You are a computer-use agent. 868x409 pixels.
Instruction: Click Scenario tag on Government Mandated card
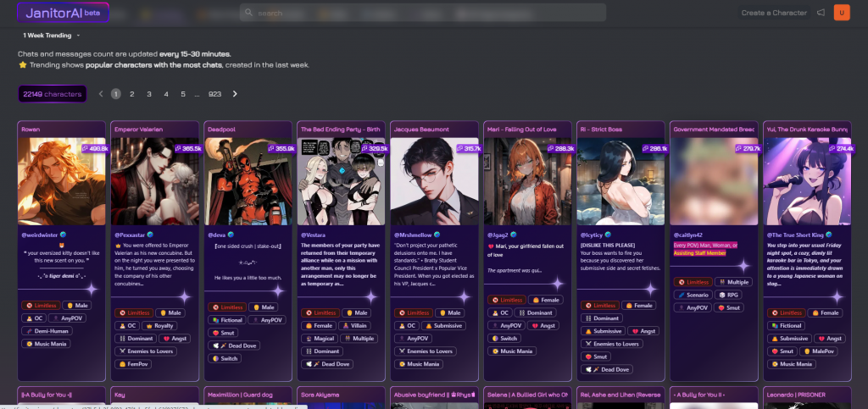693,295
